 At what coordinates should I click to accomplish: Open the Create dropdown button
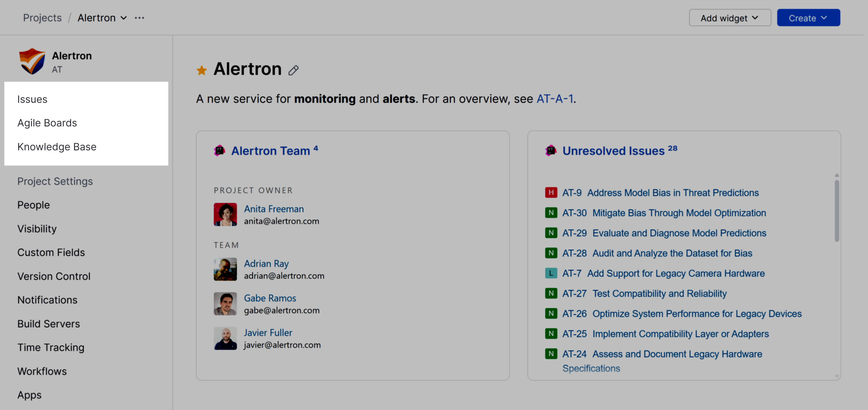[x=808, y=18]
